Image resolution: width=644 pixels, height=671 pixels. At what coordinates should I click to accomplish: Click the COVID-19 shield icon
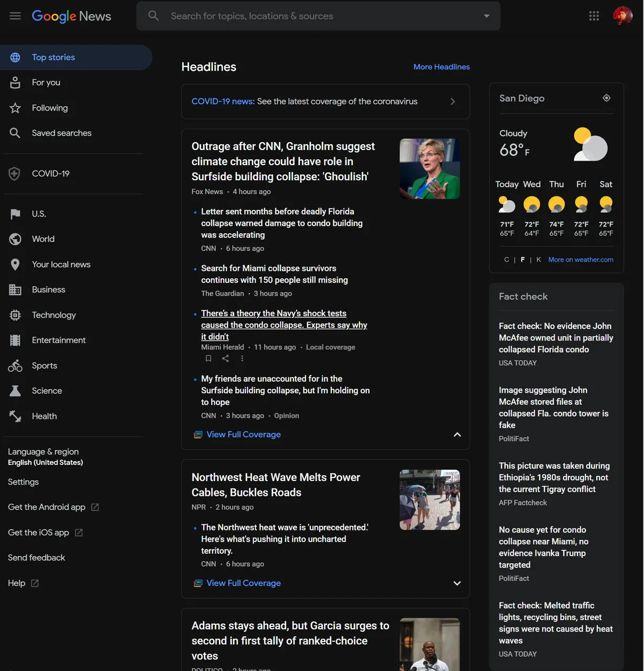pos(15,174)
